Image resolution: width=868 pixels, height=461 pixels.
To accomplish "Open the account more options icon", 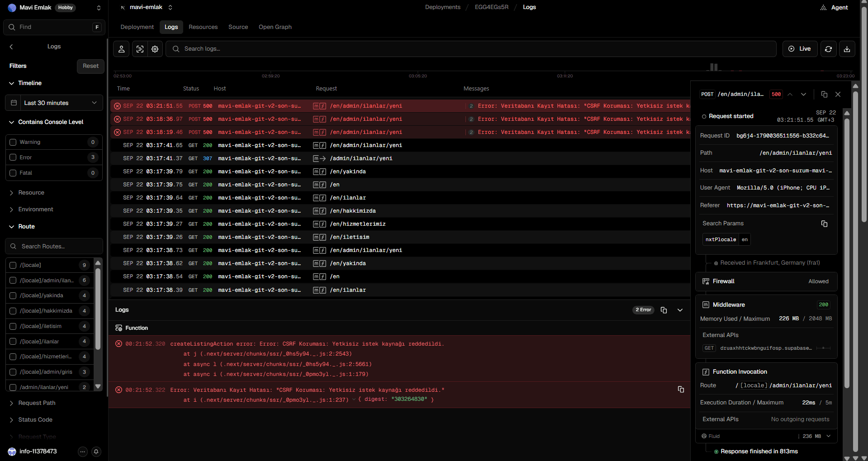I will click(82, 451).
